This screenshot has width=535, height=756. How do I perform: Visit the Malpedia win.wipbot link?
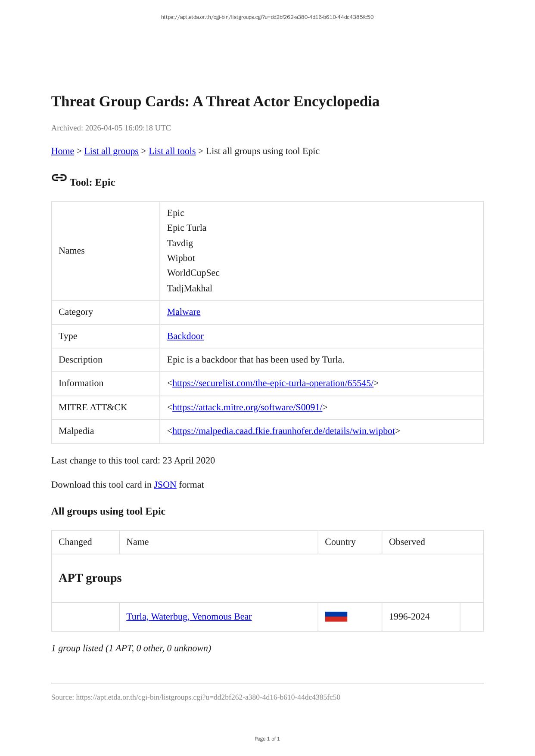(x=283, y=431)
